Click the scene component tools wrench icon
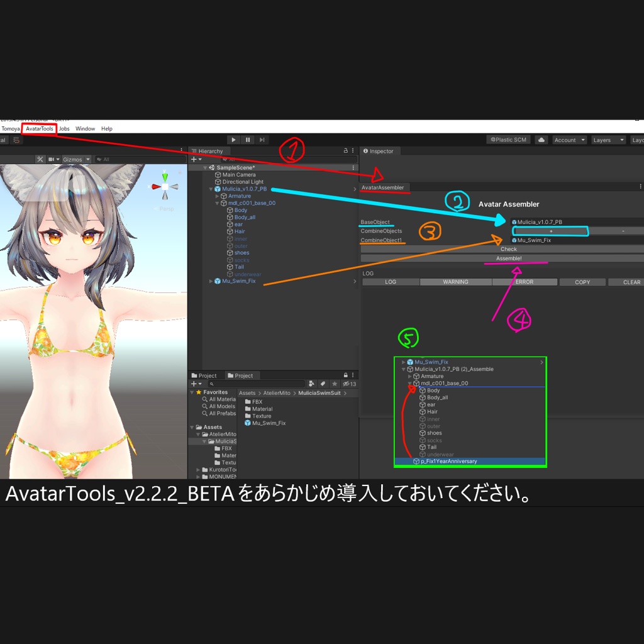644x644 pixels. click(40, 159)
